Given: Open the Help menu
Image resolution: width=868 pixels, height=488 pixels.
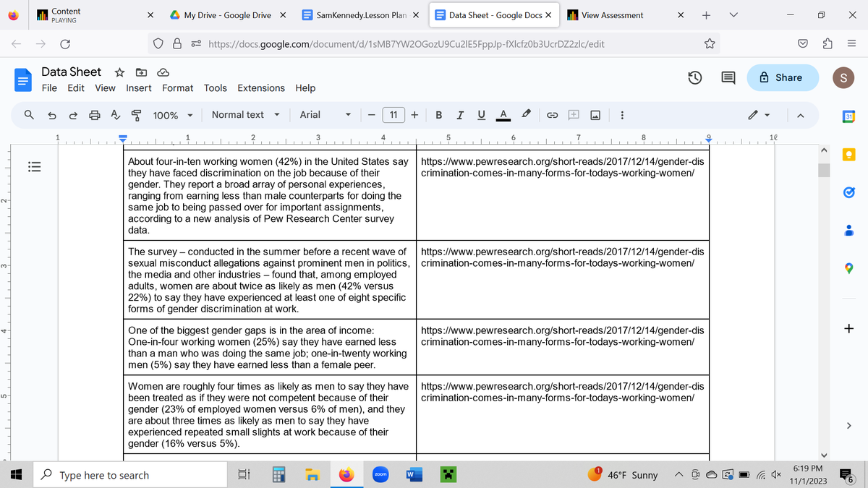Looking at the screenshot, I should pyautogui.click(x=305, y=87).
